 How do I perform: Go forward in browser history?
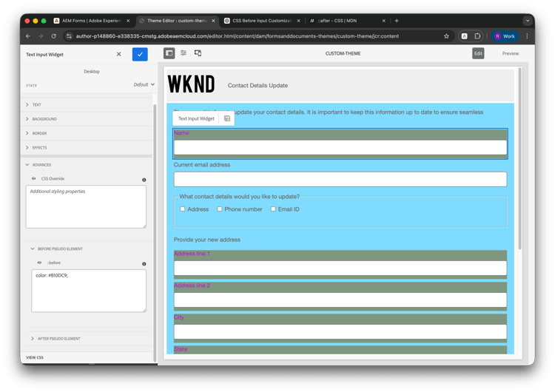coord(41,36)
